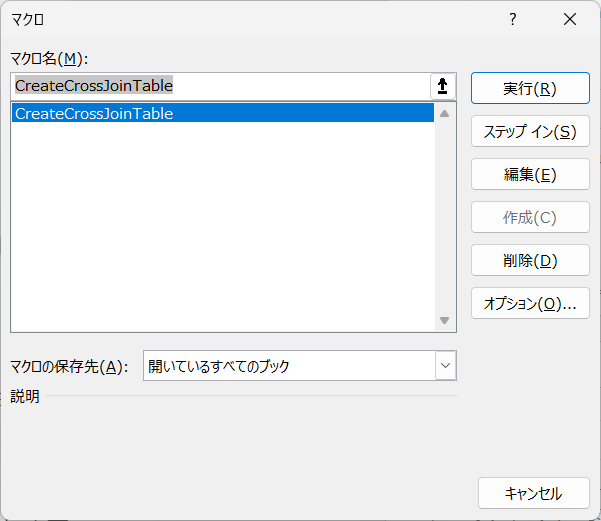Select CreateCrossJoinTable in the macro list

223,113
